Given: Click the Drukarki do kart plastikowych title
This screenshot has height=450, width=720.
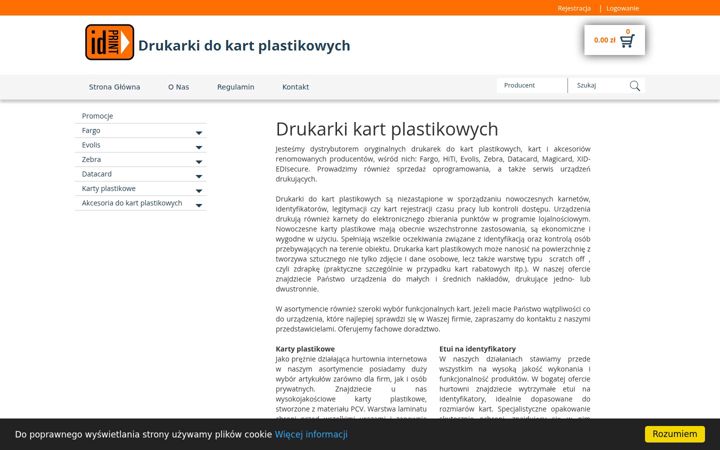Looking at the screenshot, I should tap(244, 45).
